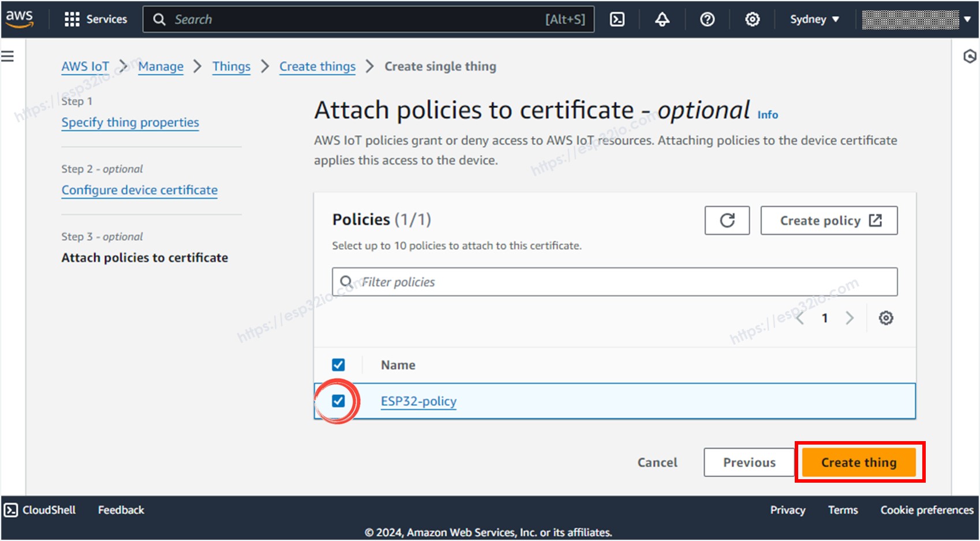
Task: Refresh the policies list
Action: [x=727, y=220]
